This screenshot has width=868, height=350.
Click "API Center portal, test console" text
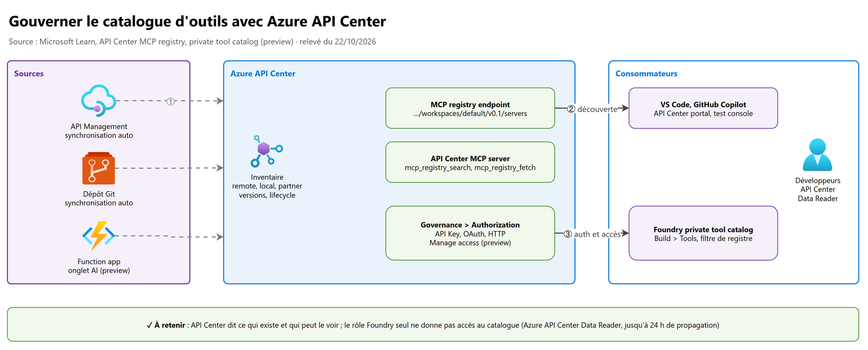(703, 114)
